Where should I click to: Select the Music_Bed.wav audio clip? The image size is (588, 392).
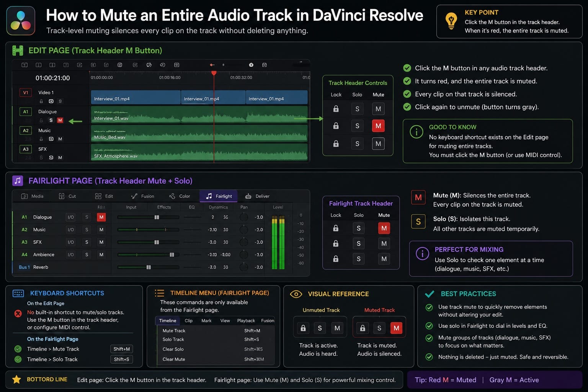[x=199, y=133]
